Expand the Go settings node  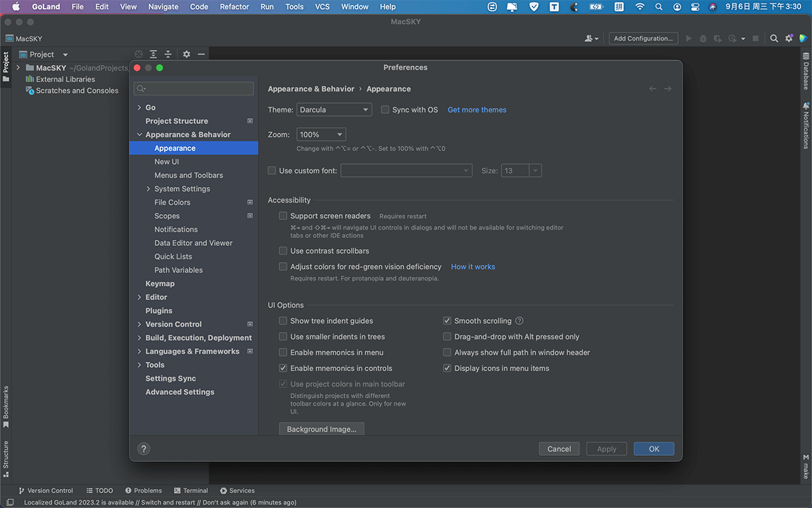[139, 108]
